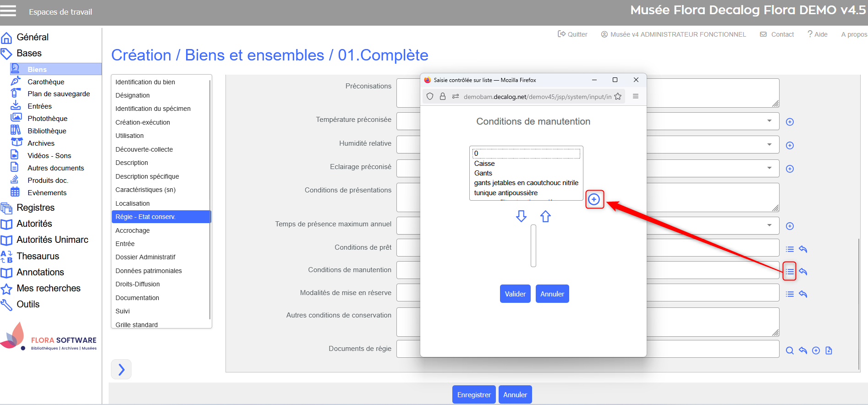
Task: Open list icon for Conditions de manutention
Action: [x=790, y=272]
